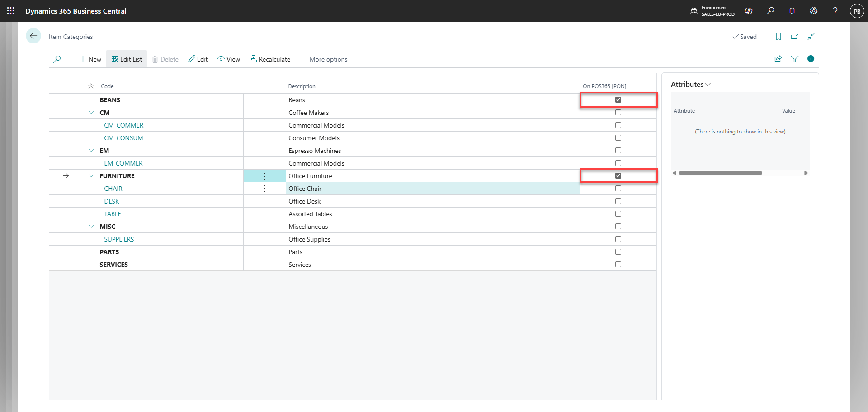Viewport: 868px width, 412px height.
Task: Open page in a new window
Action: pyautogui.click(x=795, y=37)
